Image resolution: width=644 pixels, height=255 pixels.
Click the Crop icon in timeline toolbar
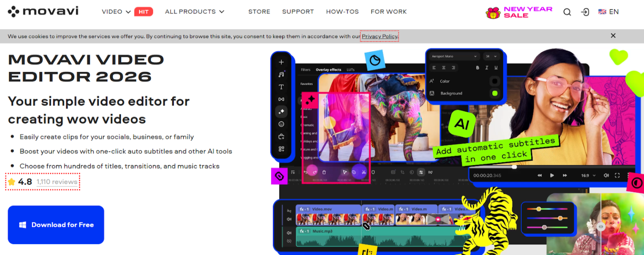pyautogui.click(x=402, y=172)
